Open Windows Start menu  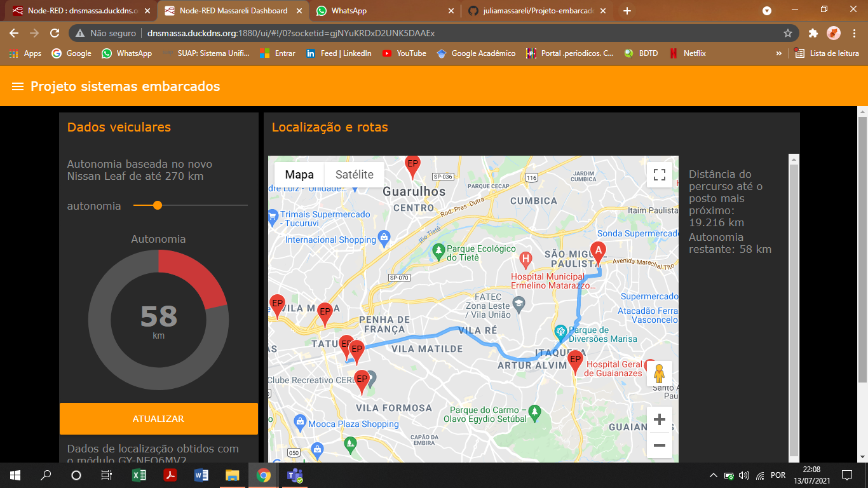pos(15,475)
